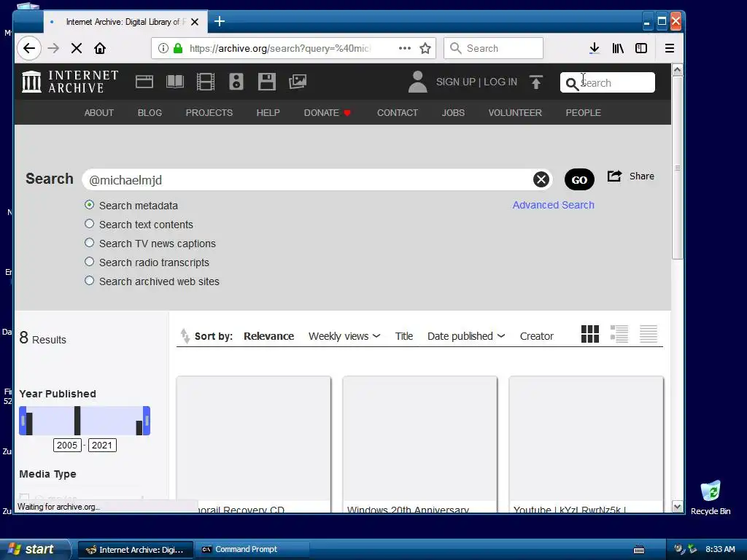The height and width of the screenshot is (560, 747).
Task: Open Recycle Bin on the desktop
Action: pos(711,497)
